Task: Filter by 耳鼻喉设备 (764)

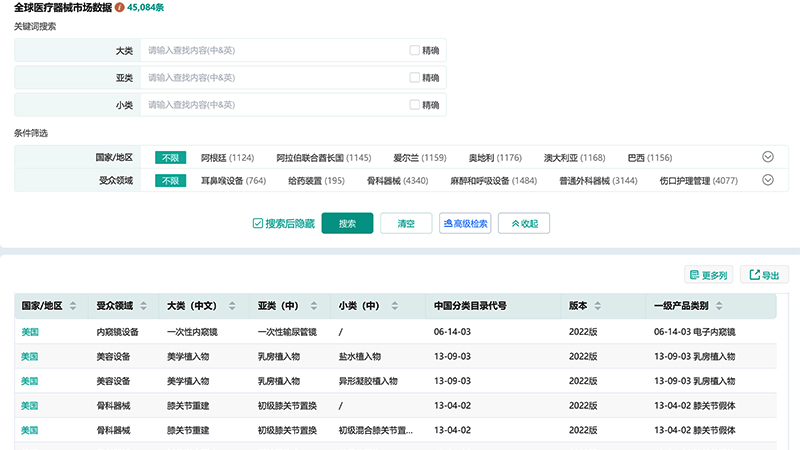Action: 234,181
